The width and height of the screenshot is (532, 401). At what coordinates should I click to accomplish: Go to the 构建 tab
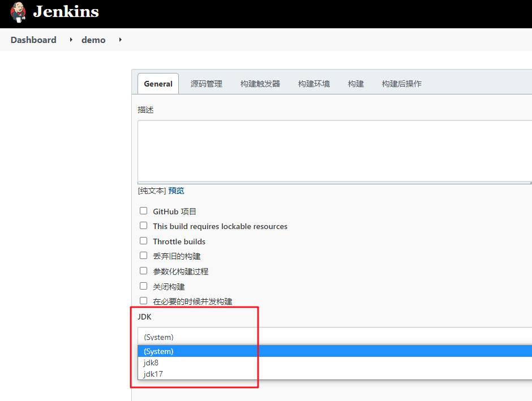click(355, 84)
